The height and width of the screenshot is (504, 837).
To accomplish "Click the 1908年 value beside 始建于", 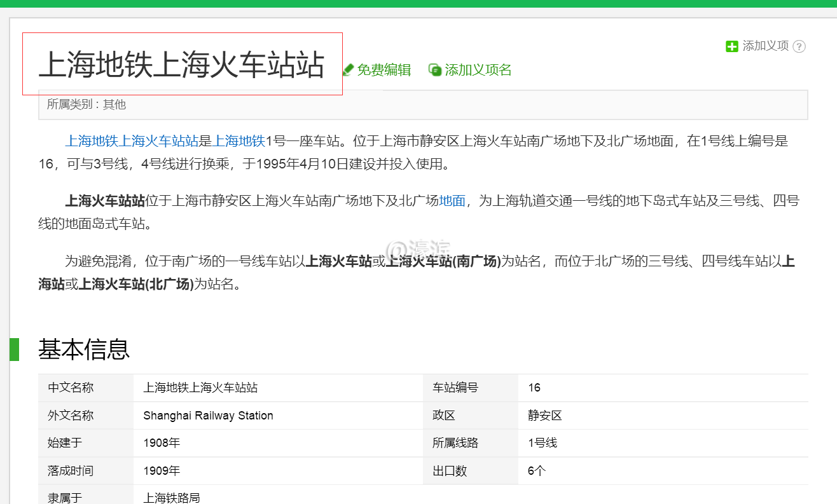I will coord(162,443).
